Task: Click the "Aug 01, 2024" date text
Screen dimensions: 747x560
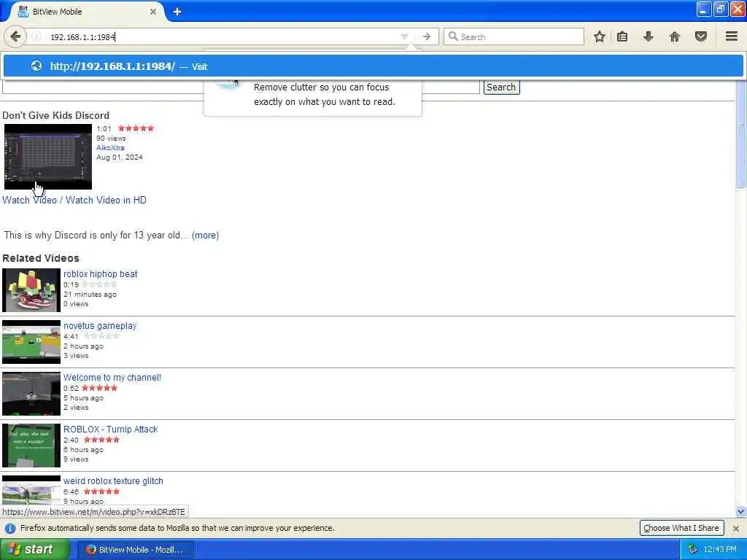Action: 120,157
